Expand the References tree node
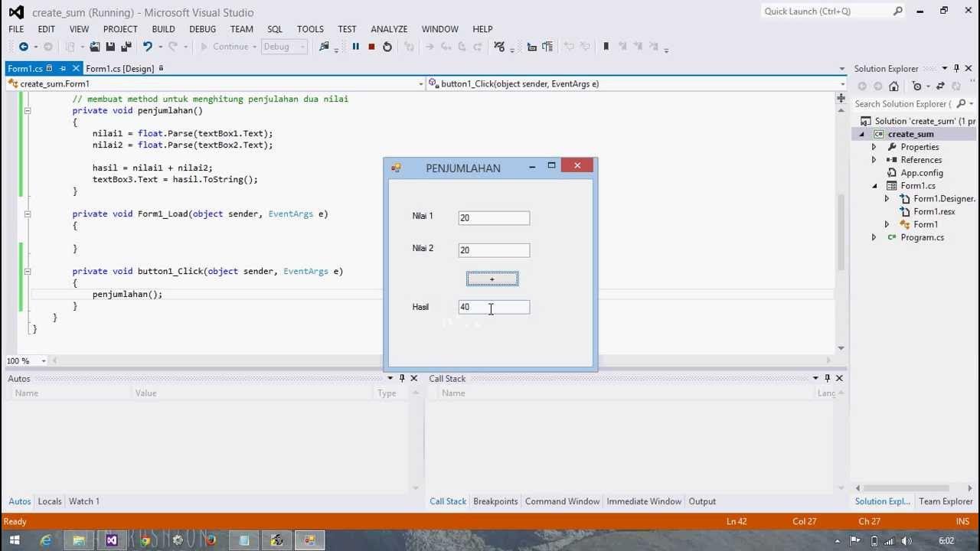 pyautogui.click(x=874, y=160)
